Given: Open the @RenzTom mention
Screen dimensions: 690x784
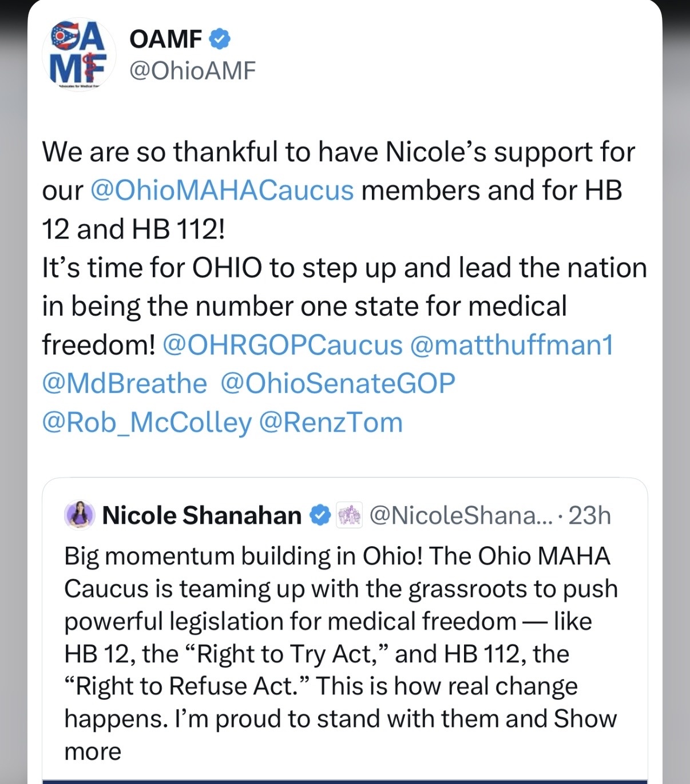Looking at the screenshot, I should coord(331,422).
